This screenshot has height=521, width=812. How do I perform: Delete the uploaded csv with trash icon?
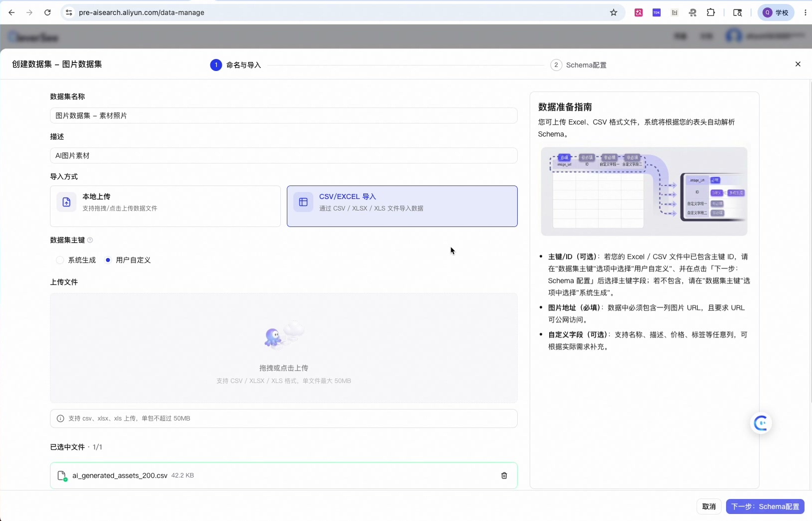[x=504, y=475]
